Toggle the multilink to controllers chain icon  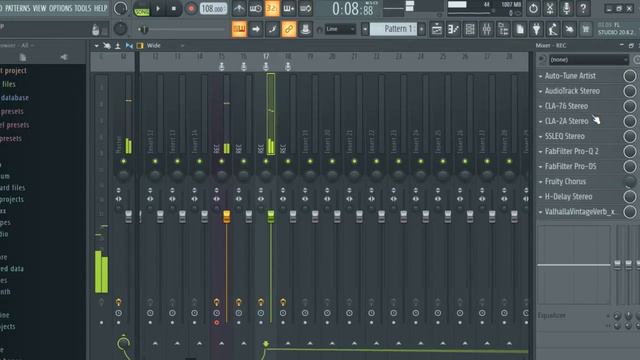[x=289, y=29]
